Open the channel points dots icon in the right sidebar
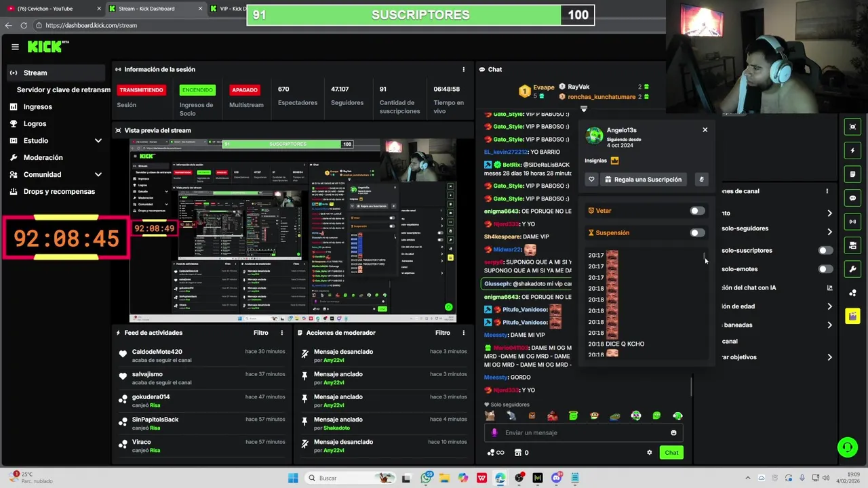The width and height of the screenshot is (868, 488). coord(852,293)
